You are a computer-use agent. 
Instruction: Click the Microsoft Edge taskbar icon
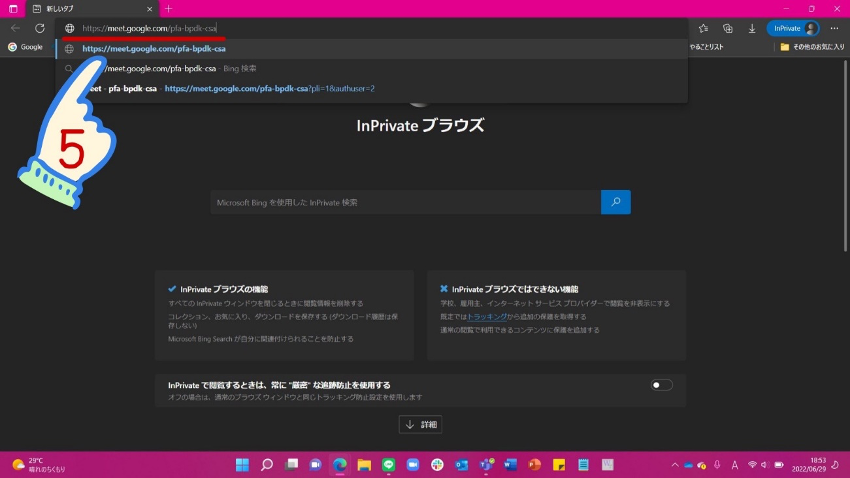click(x=340, y=464)
